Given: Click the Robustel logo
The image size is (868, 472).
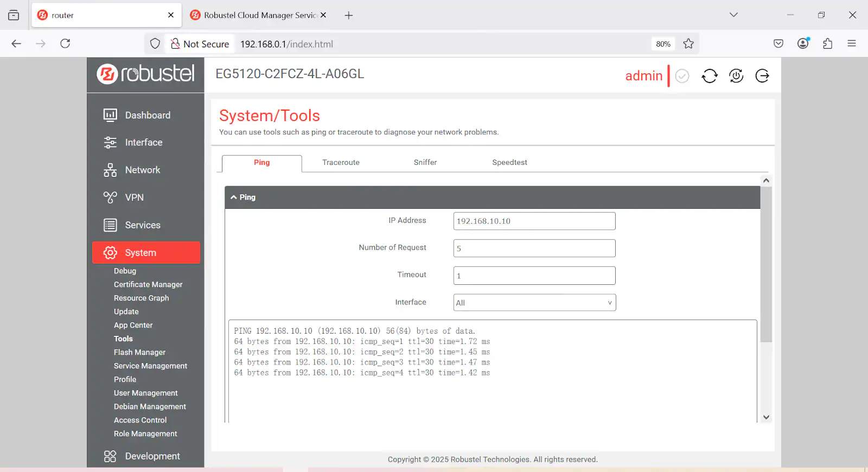Looking at the screenshot, I should click(x=145, y=74).
